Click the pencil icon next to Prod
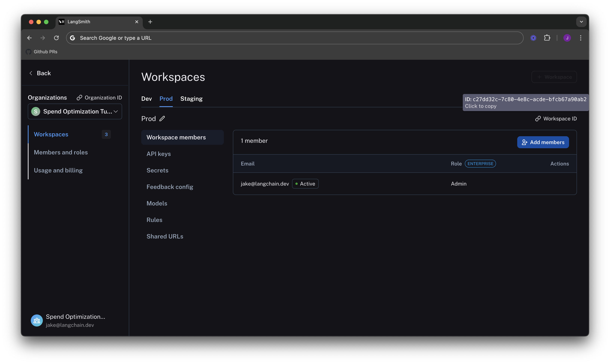 pyautogui.click(x=162, y=119)
